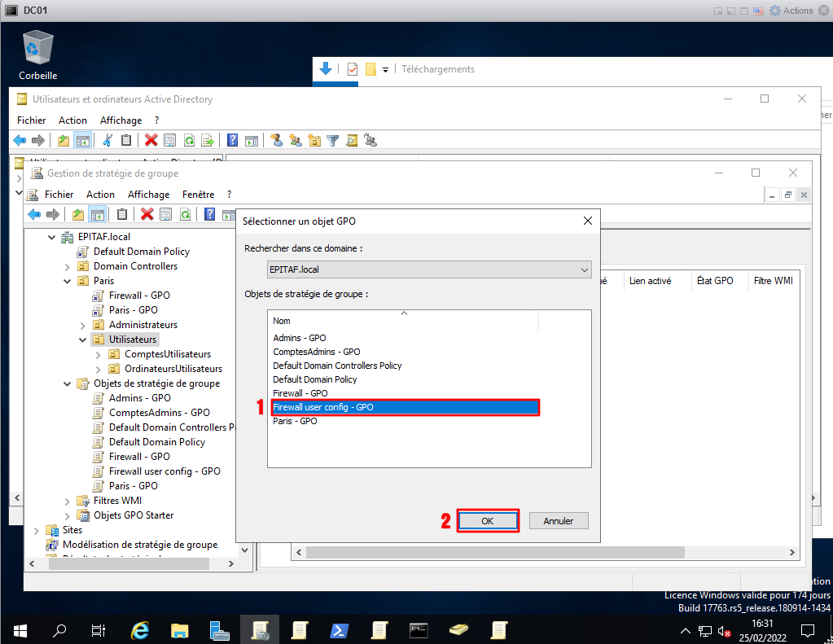833x644 pixels.
Task: Open PowerShell from the taskbar
Action: pyautogui.click(x=340, y=630)
